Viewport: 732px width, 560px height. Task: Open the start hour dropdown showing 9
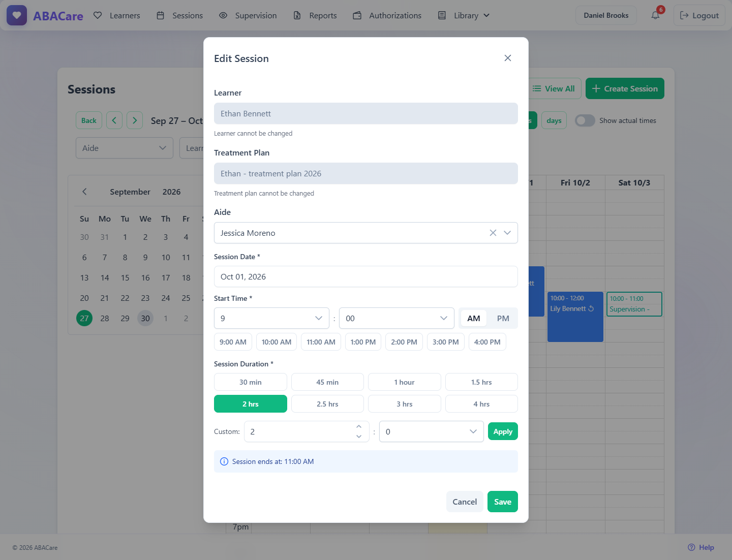tap(271, 318)
